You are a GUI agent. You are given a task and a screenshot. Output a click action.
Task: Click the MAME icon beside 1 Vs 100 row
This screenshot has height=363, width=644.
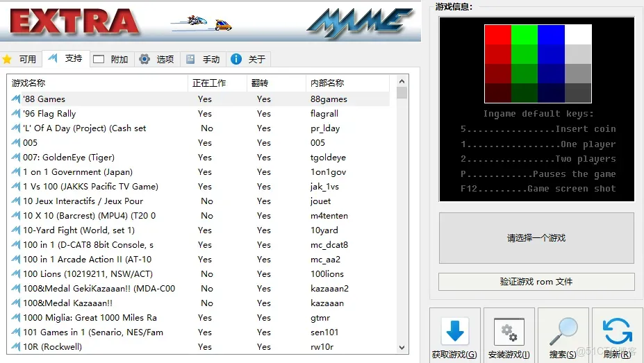coord(15,187)
